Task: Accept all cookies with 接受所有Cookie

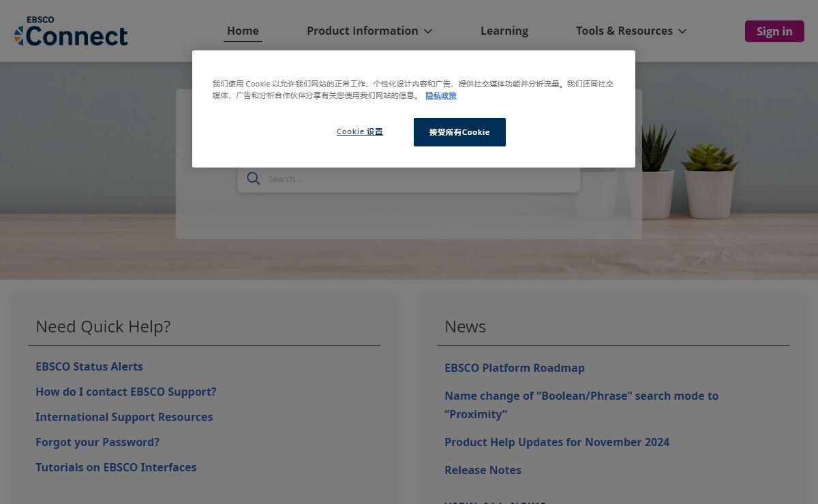Action: pyautogui.click(x=459, y=132)
